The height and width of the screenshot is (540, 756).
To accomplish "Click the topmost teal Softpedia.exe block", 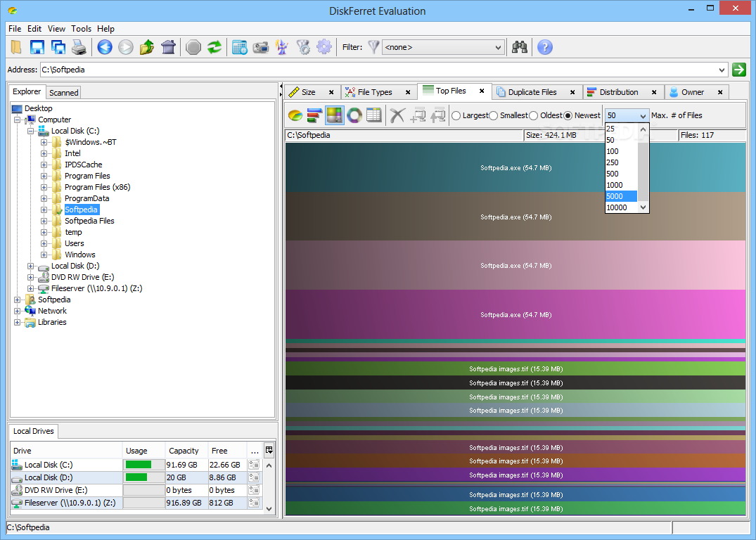I will [x=515, y=167].
